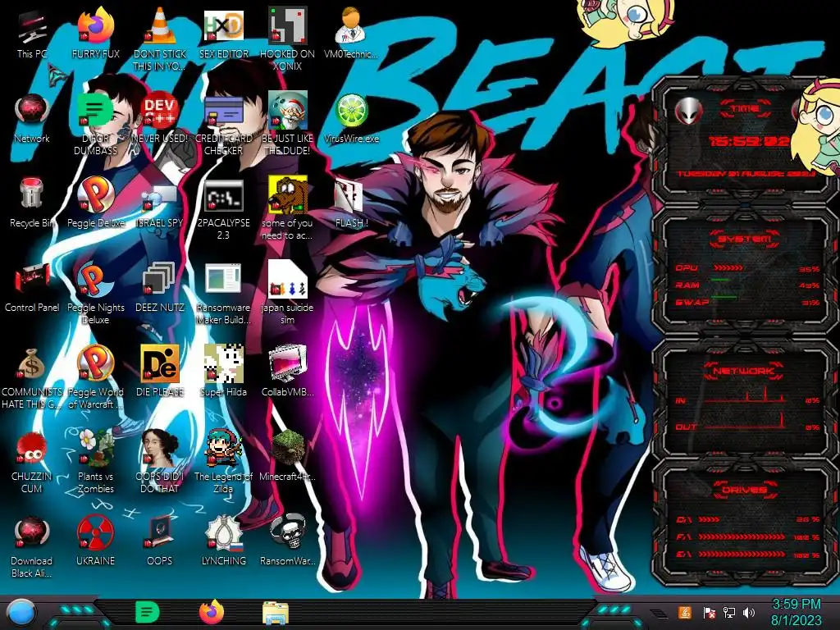Click the DRIVES panel header in the widget
840x630 pixels.
(x=745, y=490)
